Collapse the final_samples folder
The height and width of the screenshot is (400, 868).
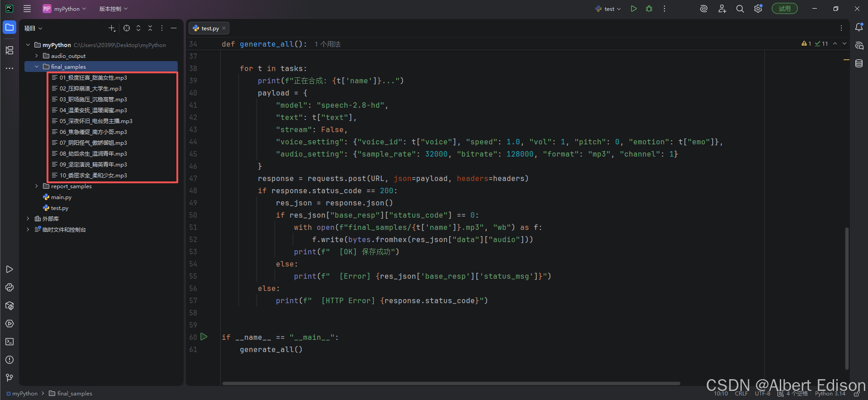click(x=37, y=67)
